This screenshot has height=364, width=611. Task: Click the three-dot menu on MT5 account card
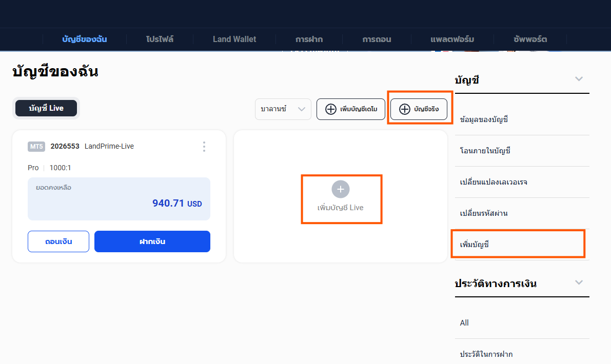tap(204, 147)
